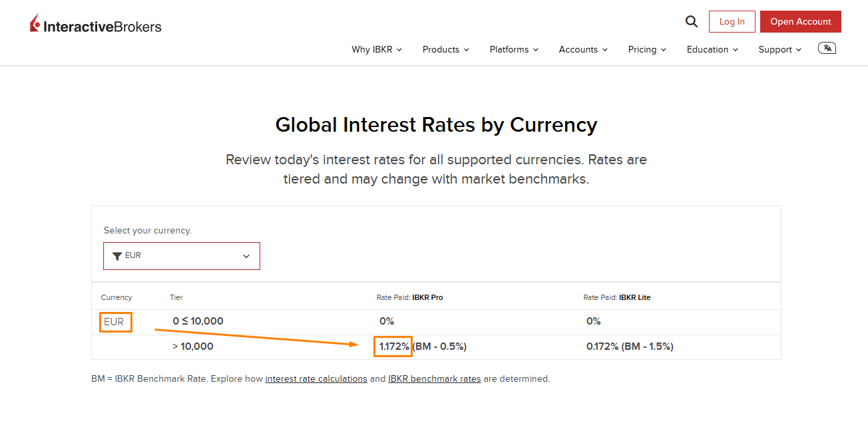The width and height of the screenshot is (868, 425).
Task: Click the chevron beside Support
Action: pos(799,50)
